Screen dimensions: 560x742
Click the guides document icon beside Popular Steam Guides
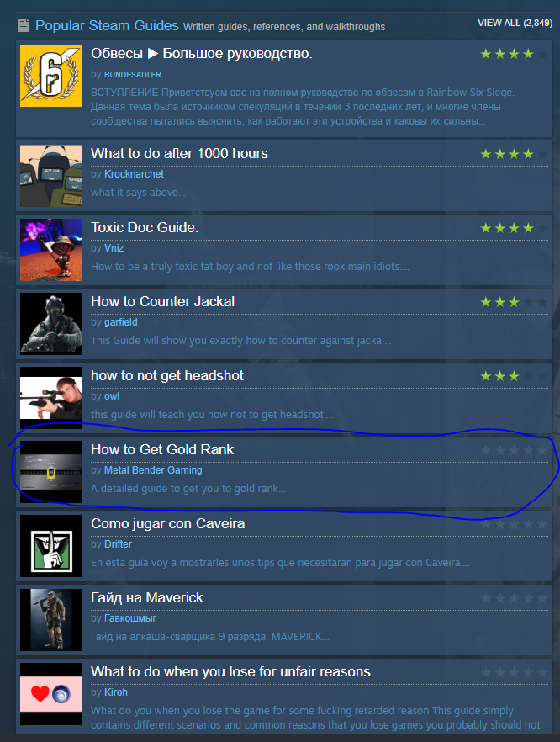(24, 25)
